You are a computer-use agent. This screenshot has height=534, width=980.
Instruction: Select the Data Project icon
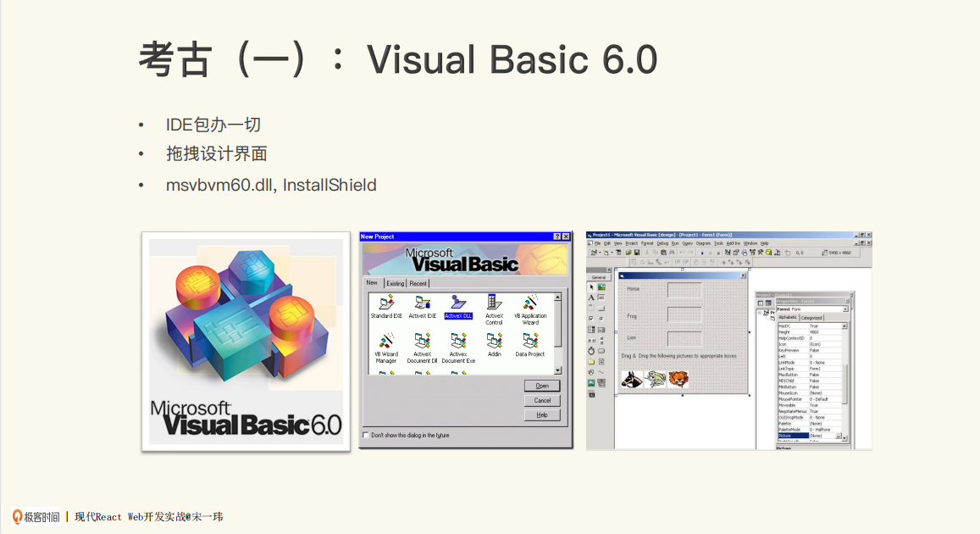(530, 344)
